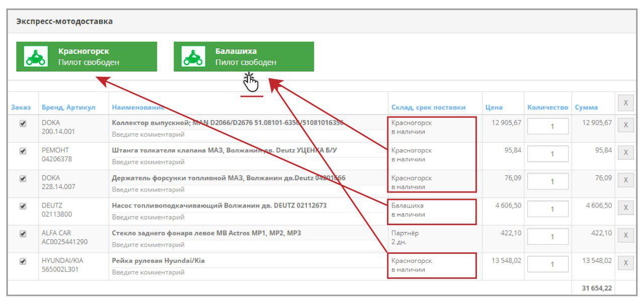Sort by Бренд, Артикул column header
This screenshot has width=644, height=304.
click(68, 108)
